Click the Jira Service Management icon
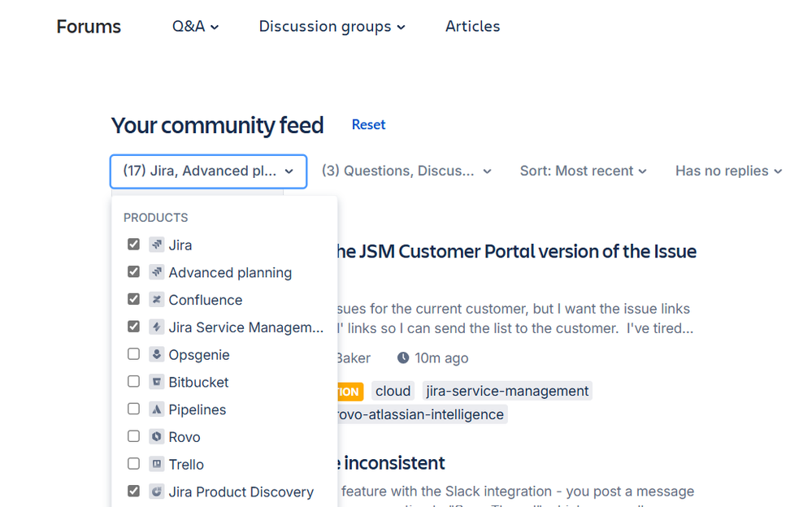Screen dimensions: 812x507 click(157, 327)
